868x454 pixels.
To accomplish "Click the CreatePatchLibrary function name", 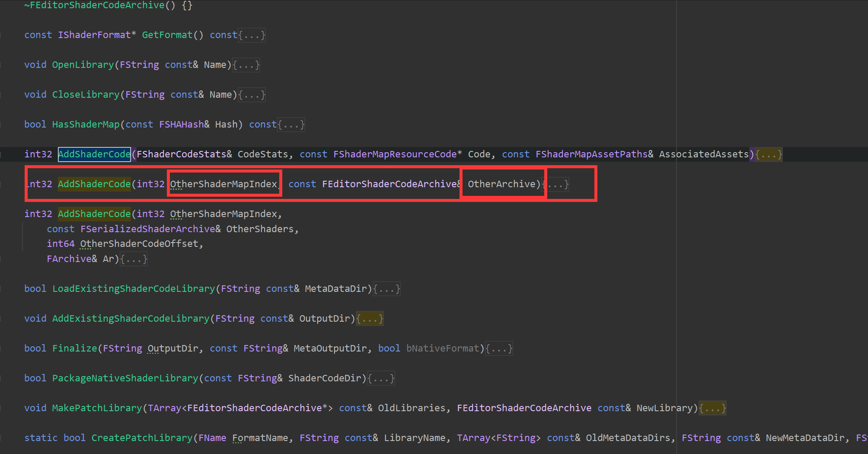I will [x=142, y=438].
